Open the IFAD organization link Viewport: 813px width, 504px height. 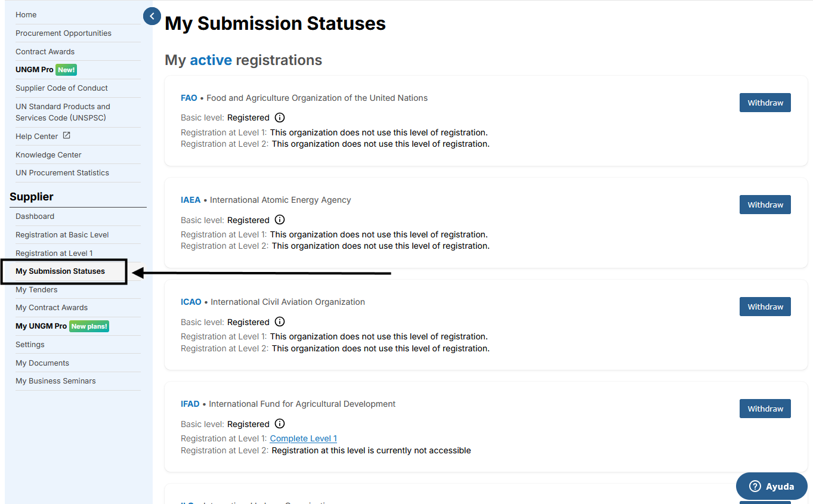coord(190,404)
